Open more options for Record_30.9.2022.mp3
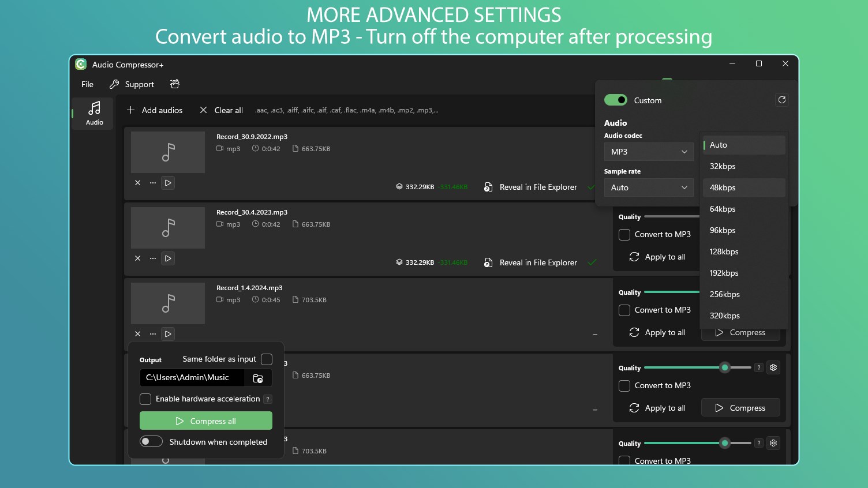The width and height of the screenshot is (868, 488). click(x=153, y=183)
